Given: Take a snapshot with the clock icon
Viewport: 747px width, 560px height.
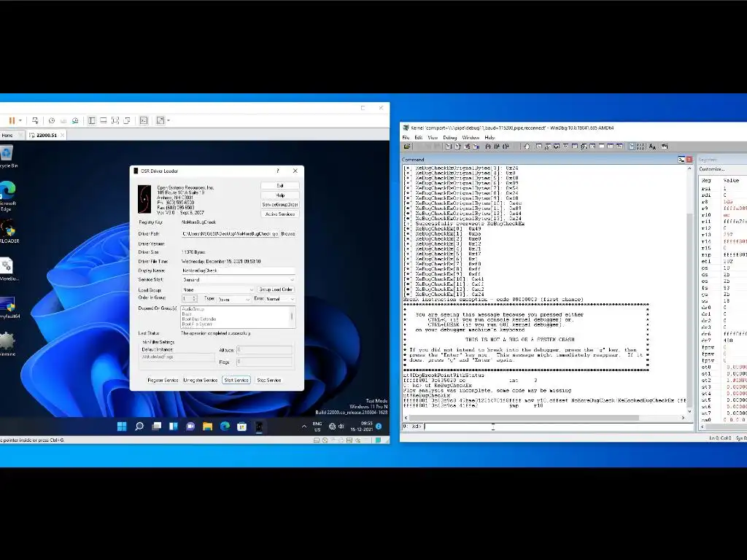Looking at the screenshot, I should [x=52, y=120].
